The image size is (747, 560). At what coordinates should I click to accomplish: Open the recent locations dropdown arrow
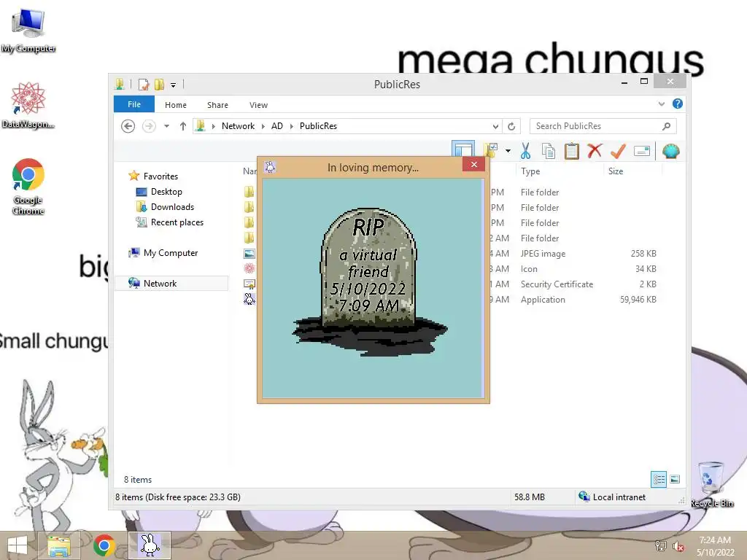[x=166, y=126]
